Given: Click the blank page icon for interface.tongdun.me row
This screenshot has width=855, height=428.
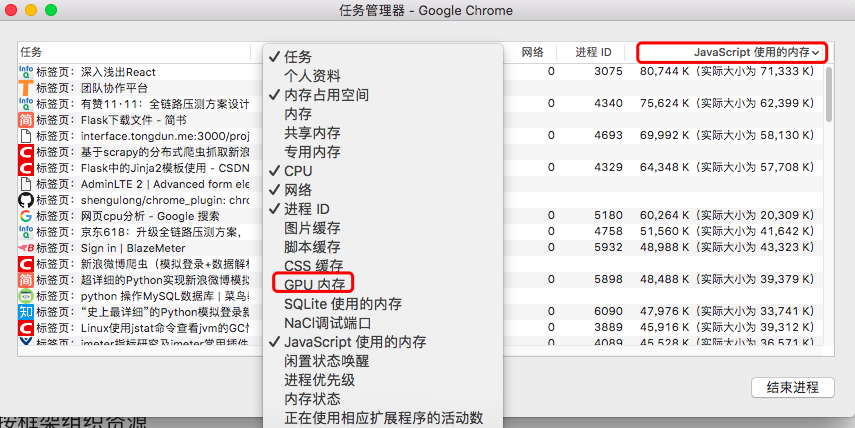Looking at the screenshot, I should [x=26, y=136].
